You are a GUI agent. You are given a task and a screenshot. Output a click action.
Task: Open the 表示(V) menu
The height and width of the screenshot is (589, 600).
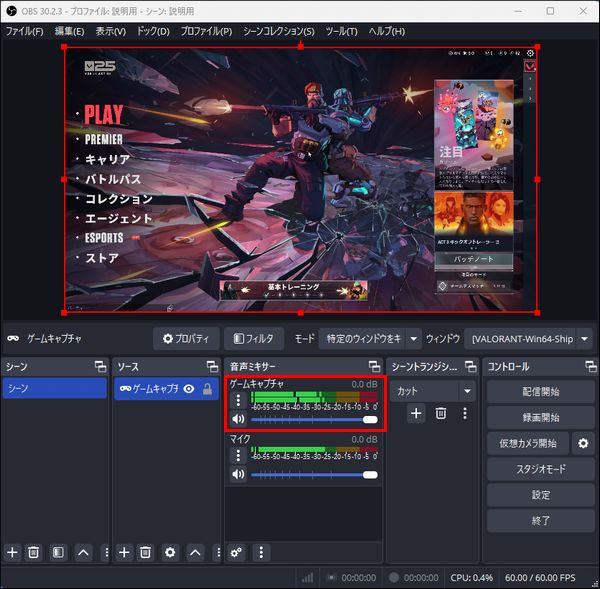[x=111, y=31]
